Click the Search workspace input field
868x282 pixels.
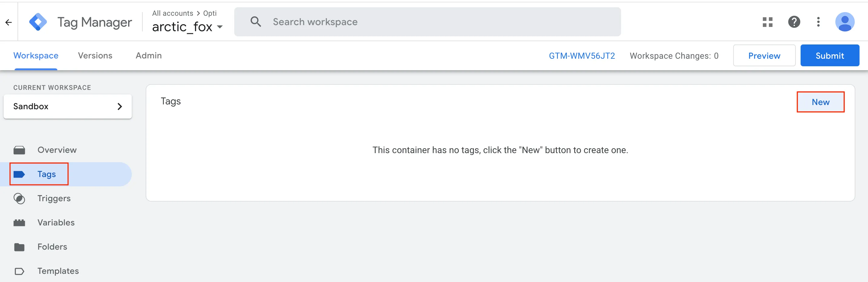(427, 22)
